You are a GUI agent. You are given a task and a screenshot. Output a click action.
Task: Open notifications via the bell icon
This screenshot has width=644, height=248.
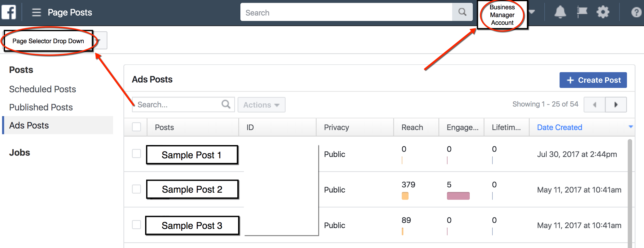coord(560,12)
